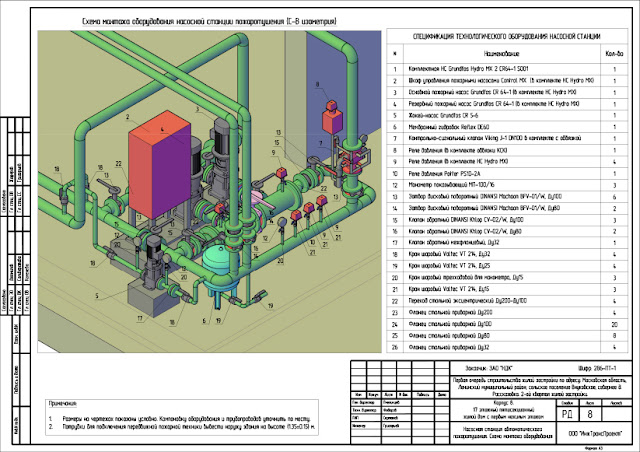This screenshot has width=640, height=452.
Task: Click quantity value '20' in row 24
Action: tap(614, 324)
